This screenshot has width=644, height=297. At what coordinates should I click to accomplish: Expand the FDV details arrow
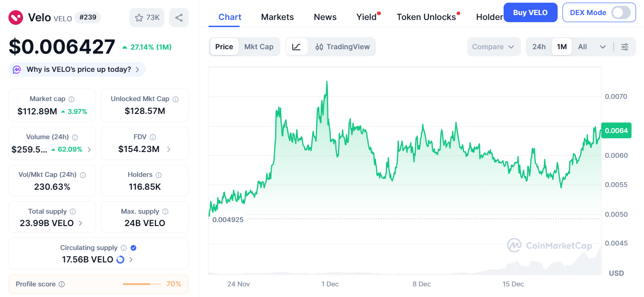pos(169,149)
